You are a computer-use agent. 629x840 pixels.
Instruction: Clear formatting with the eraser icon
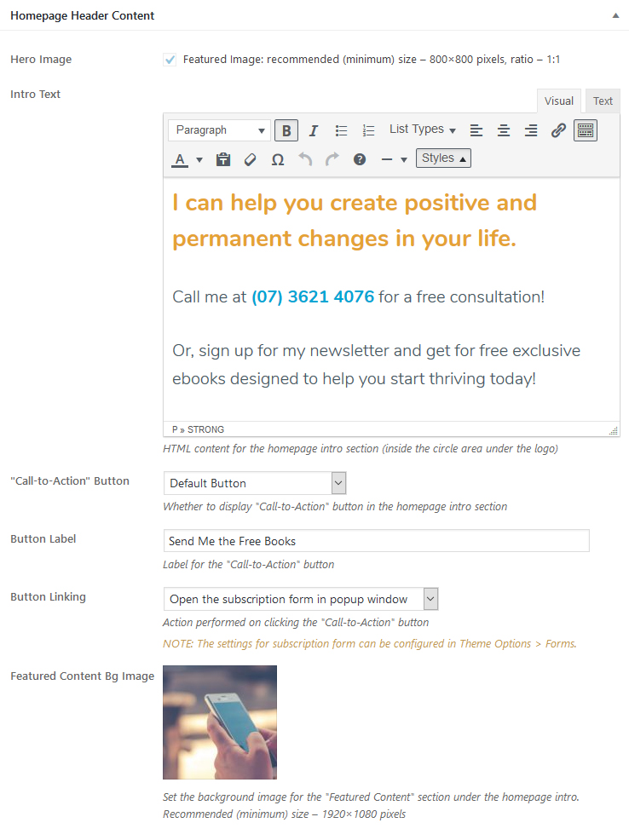251,159
